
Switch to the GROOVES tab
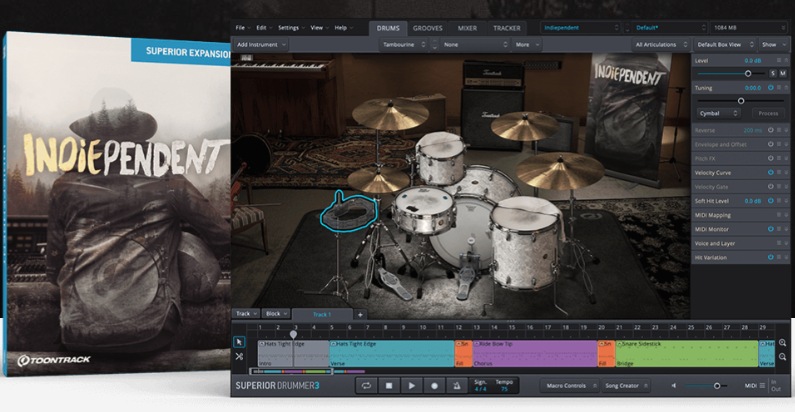427,28
